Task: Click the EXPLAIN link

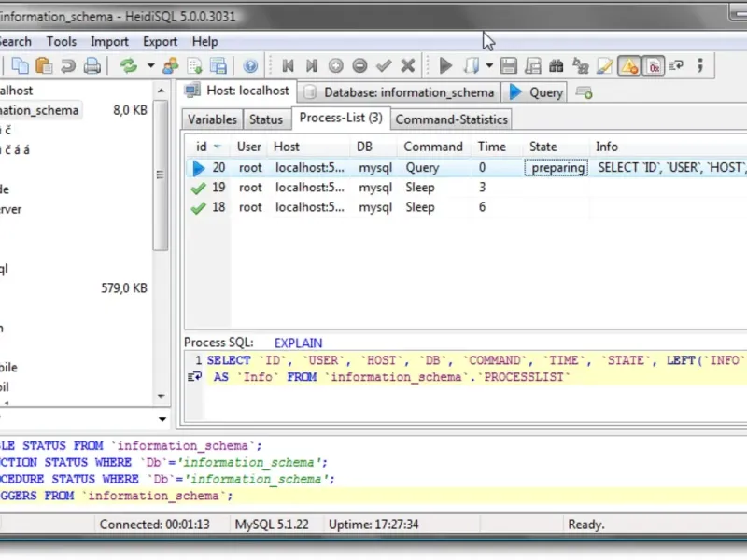Action: 298,343
